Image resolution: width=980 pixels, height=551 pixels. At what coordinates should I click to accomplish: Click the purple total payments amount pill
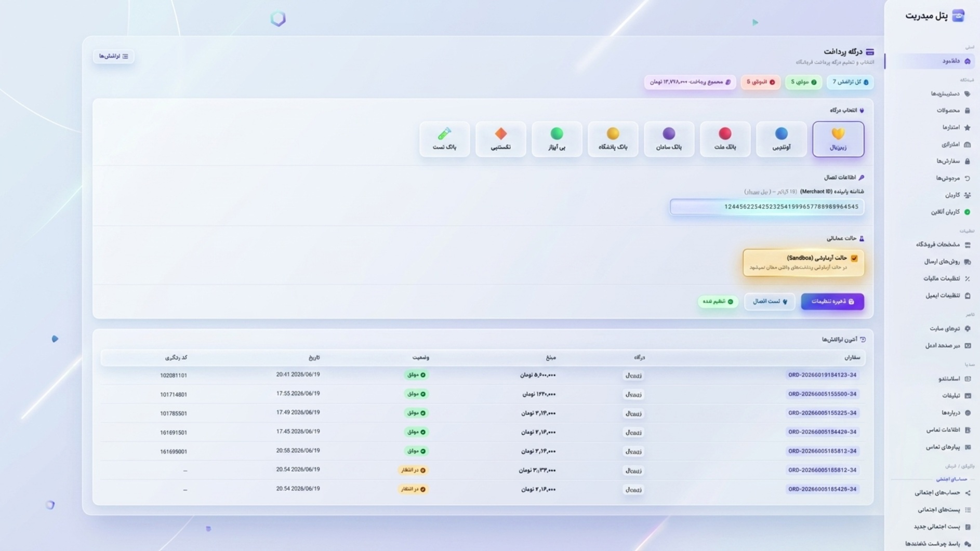click(690, 82)
